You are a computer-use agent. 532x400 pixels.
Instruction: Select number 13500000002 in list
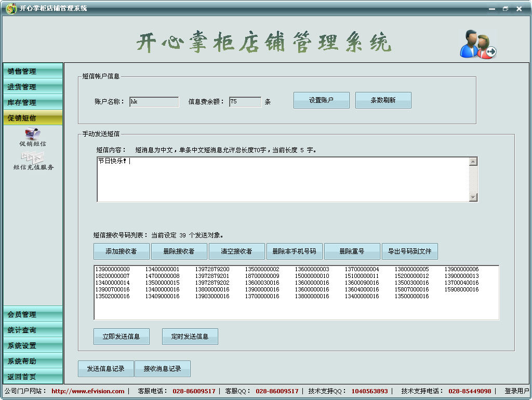(262, 269)
